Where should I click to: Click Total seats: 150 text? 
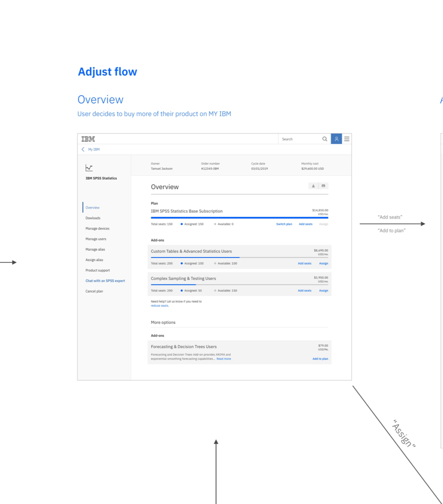(162, 224)
